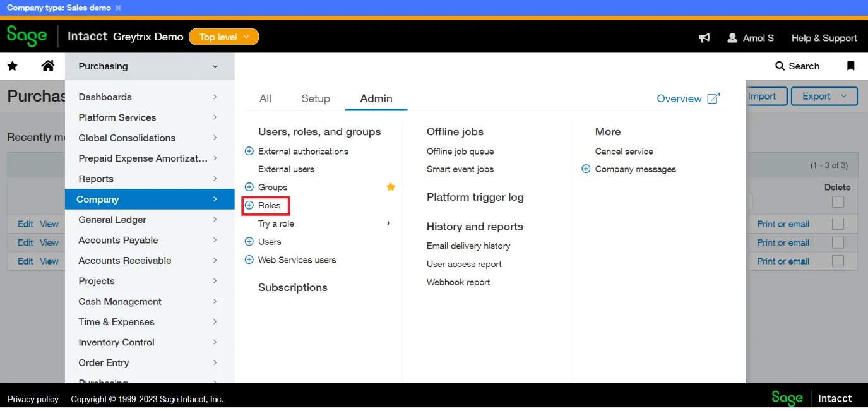Open the Roles link
This screenshot has height=411, width=868.
pos(270,205)
